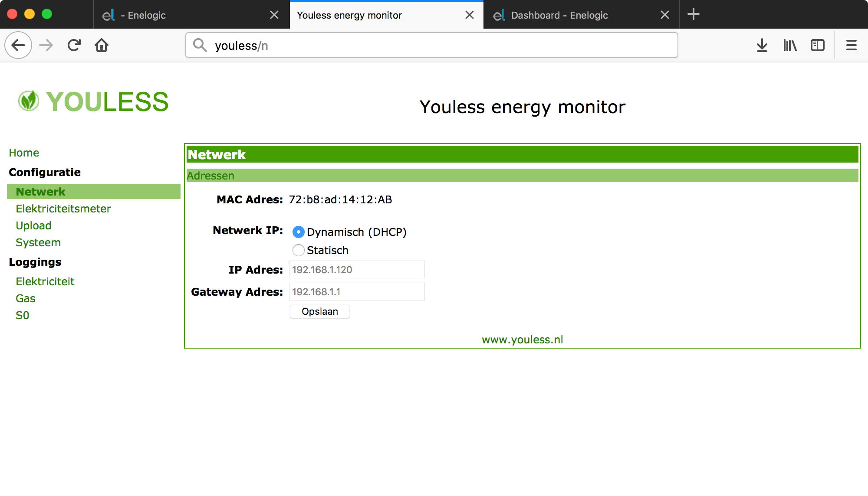
Task: Open the Elektriciteitsmeter settings link
Action: 63,209
